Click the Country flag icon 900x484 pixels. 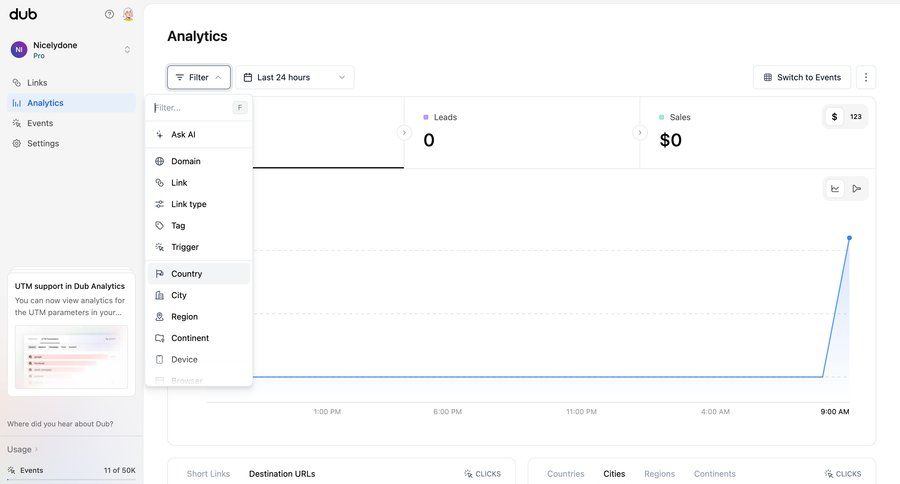click(160, 274)
